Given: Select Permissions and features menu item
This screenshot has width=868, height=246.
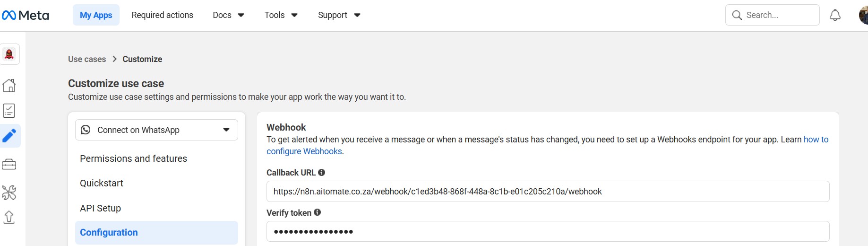Looking at the screenshot, I should tap(133, 158).
